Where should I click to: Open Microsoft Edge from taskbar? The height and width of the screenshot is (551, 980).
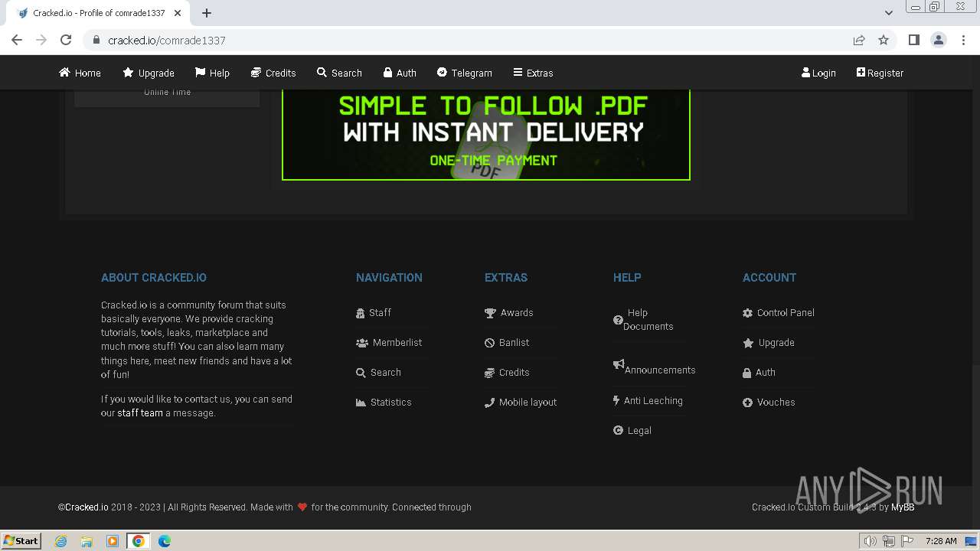pyautogui.click(x=164, y=541)
